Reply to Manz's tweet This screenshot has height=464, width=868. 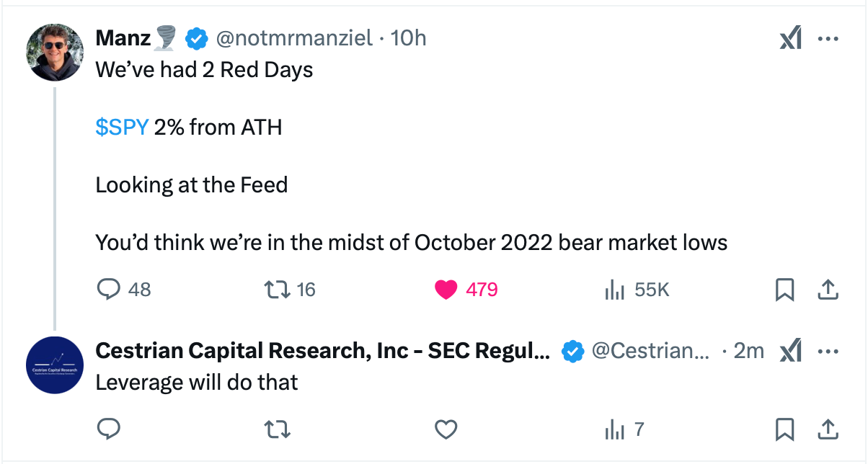click(x=108, y=290)
